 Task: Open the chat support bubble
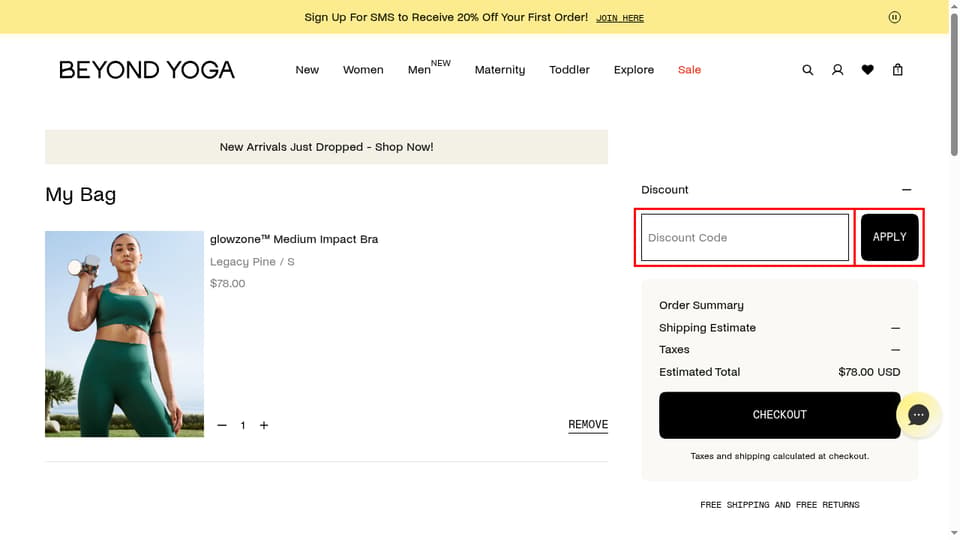tap(918, 415)
